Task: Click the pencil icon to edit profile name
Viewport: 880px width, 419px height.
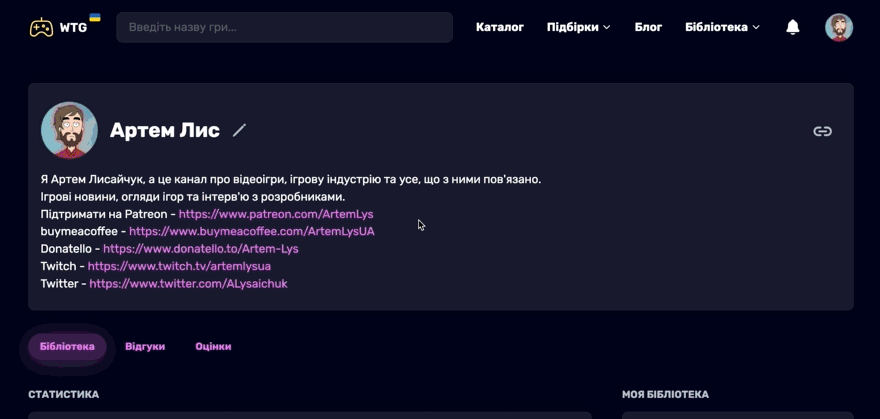Action: pos(239,130)
